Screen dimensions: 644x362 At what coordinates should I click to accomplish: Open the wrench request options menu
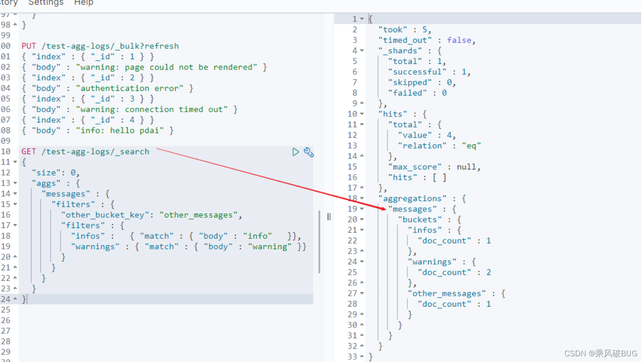coord(309,152)
